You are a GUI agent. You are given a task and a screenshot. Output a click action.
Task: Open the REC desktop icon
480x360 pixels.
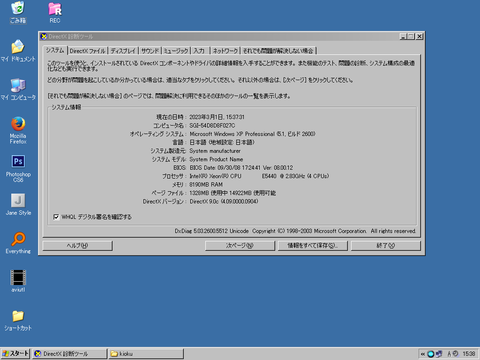point(55,13)
